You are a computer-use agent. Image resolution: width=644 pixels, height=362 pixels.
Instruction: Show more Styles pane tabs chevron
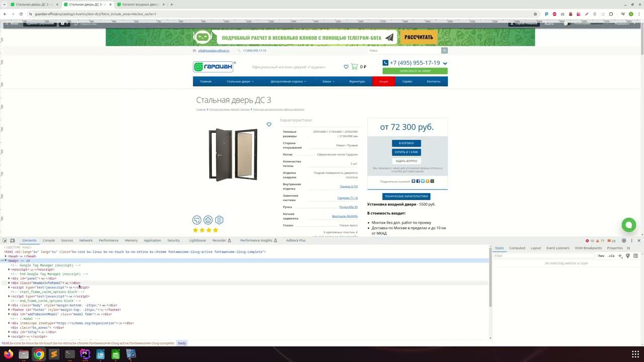628,248
